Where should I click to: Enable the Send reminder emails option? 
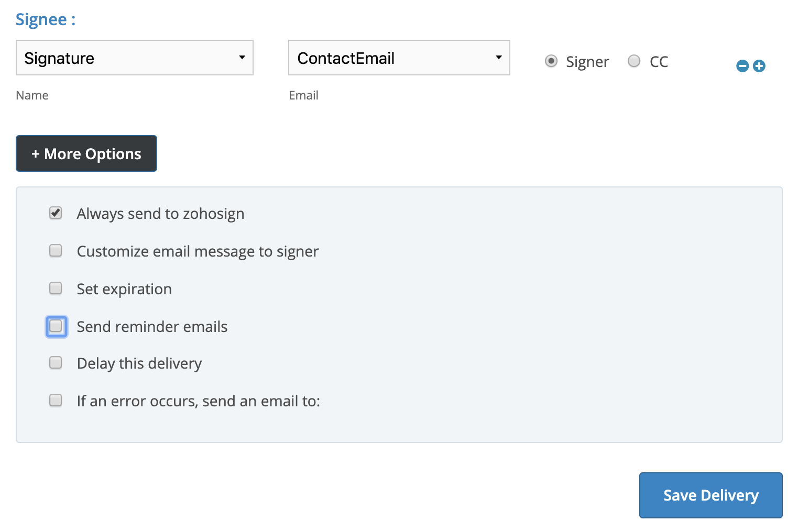click(56, 326)
